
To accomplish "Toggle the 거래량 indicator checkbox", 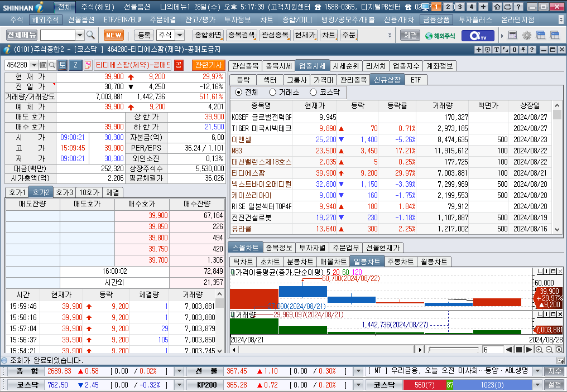I will [233, 314].
